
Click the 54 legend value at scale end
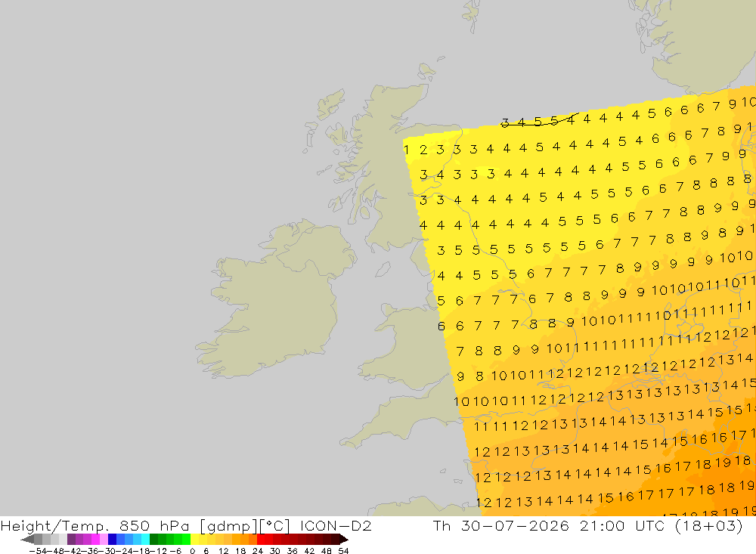pos(343,551)
